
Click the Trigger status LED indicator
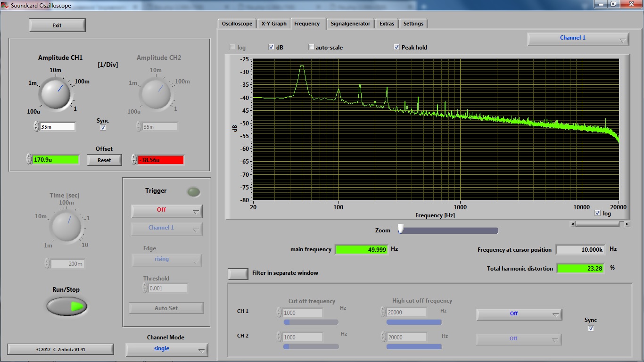(x=193, y=191)
